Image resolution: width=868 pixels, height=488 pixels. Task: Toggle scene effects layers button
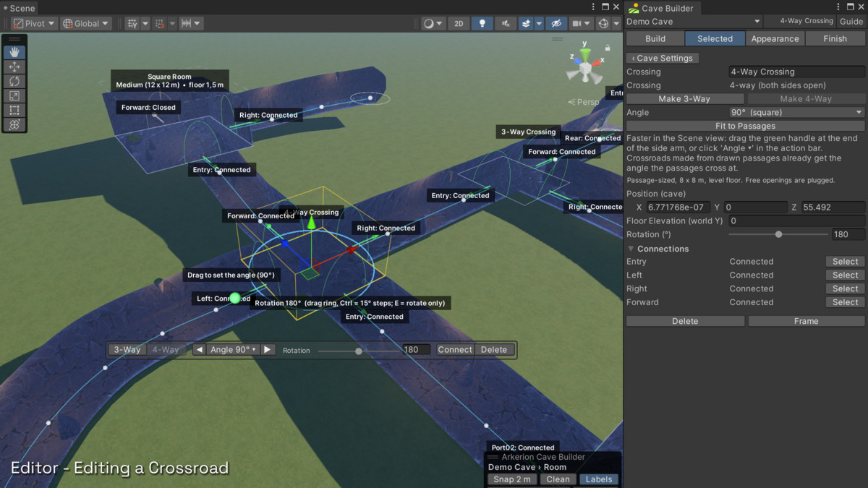tap(526, 23)
